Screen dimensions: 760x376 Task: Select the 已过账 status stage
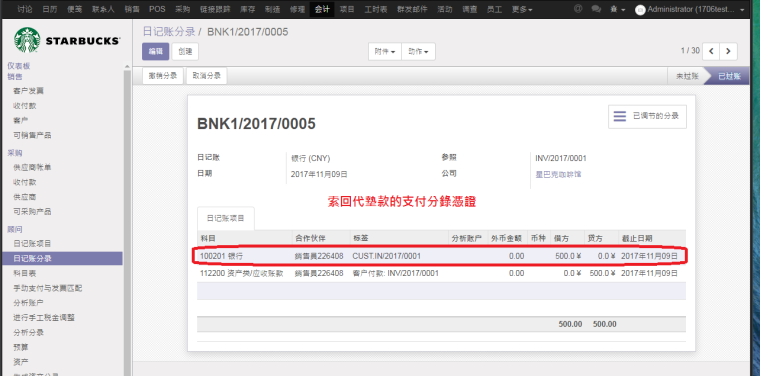[x=728, y=76]
